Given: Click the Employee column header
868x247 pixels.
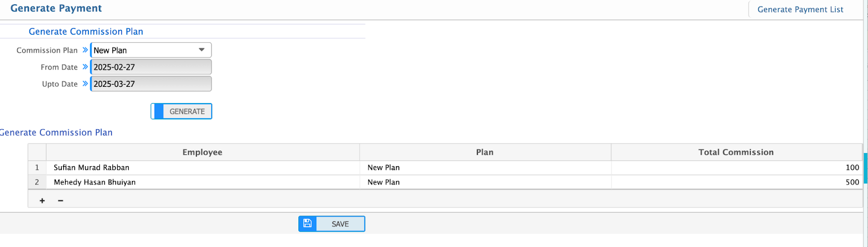Looking at the screenshot, I should (202, 153).
